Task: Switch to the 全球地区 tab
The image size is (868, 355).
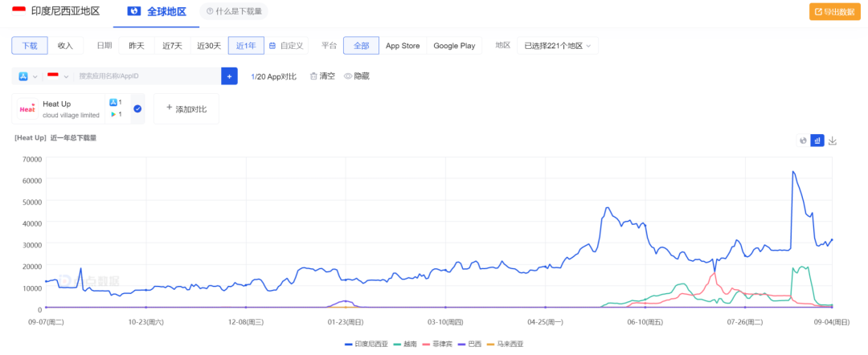Action: pyautogui.click(x=157, y=11)
